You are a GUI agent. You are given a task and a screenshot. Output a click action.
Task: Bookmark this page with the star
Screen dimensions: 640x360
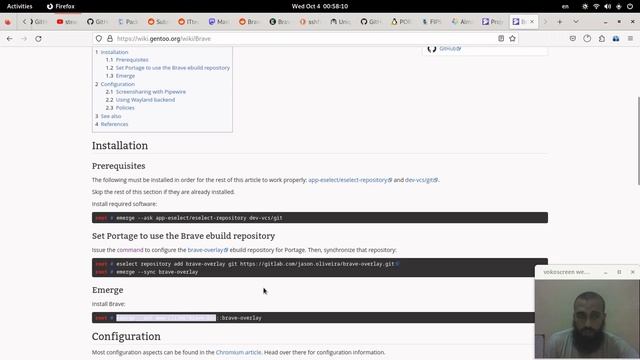(512, 38)
